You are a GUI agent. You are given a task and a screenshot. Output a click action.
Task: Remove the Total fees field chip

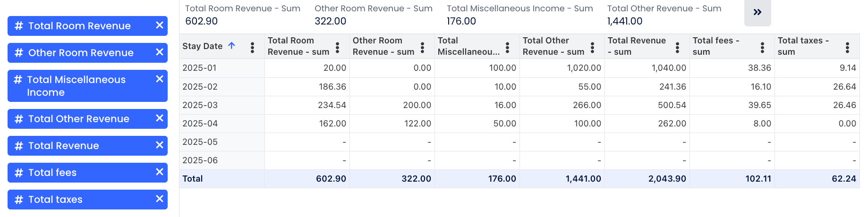coord(159,172)
